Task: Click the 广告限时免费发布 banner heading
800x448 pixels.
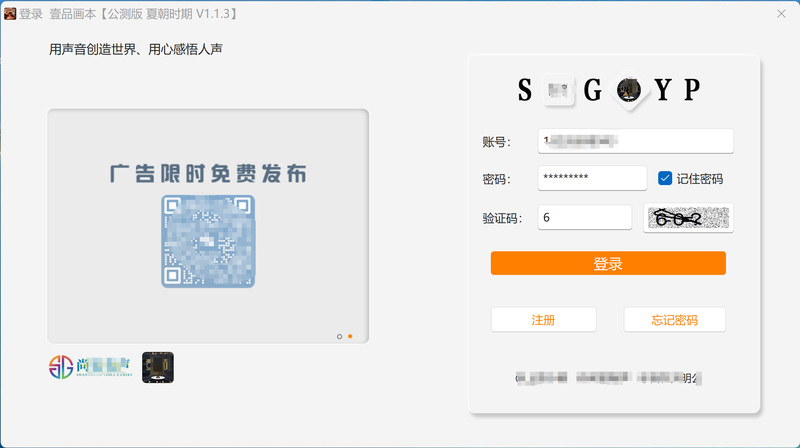Action: point(208,173)
